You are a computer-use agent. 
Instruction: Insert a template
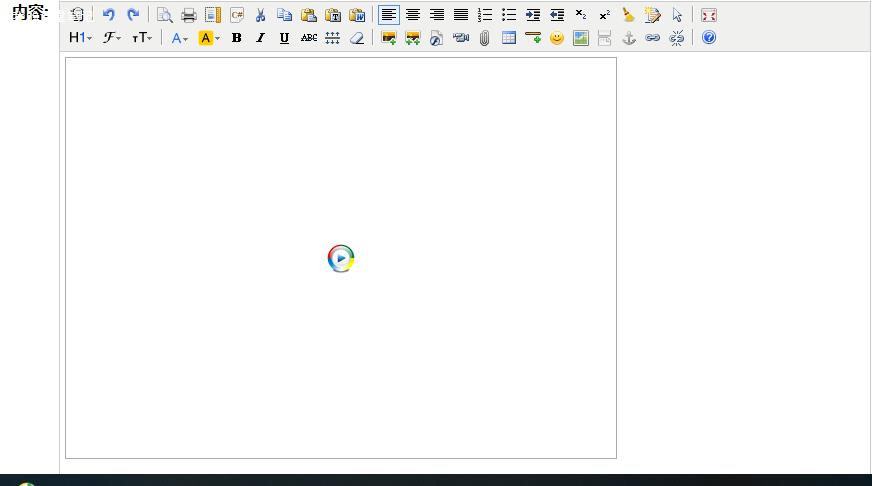pyautogui.click(x=213, y=15)
